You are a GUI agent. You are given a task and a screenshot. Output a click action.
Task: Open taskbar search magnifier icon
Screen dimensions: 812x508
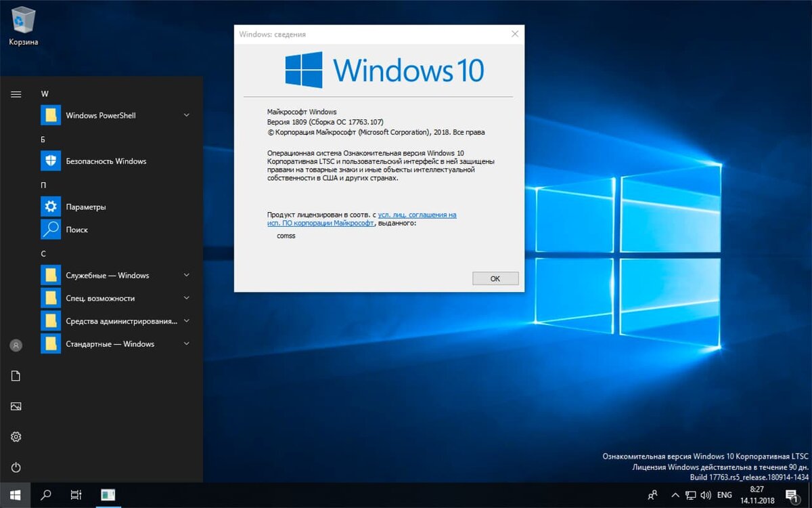coord(46,495)
